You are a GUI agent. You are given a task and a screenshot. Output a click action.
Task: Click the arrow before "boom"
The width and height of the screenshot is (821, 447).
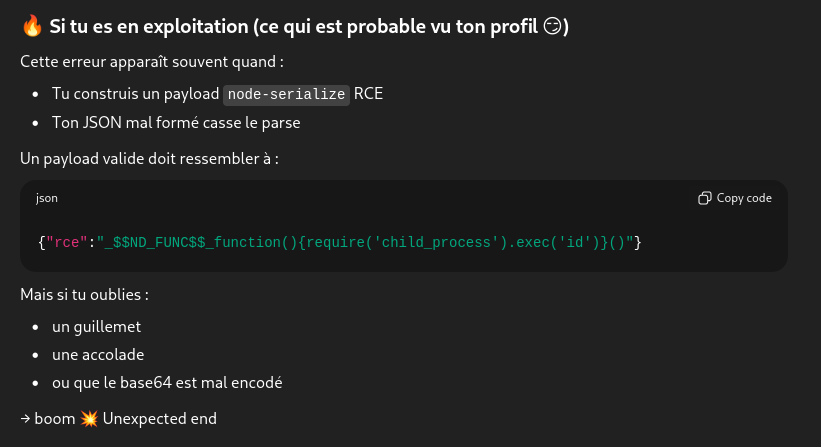coord(25,418)
